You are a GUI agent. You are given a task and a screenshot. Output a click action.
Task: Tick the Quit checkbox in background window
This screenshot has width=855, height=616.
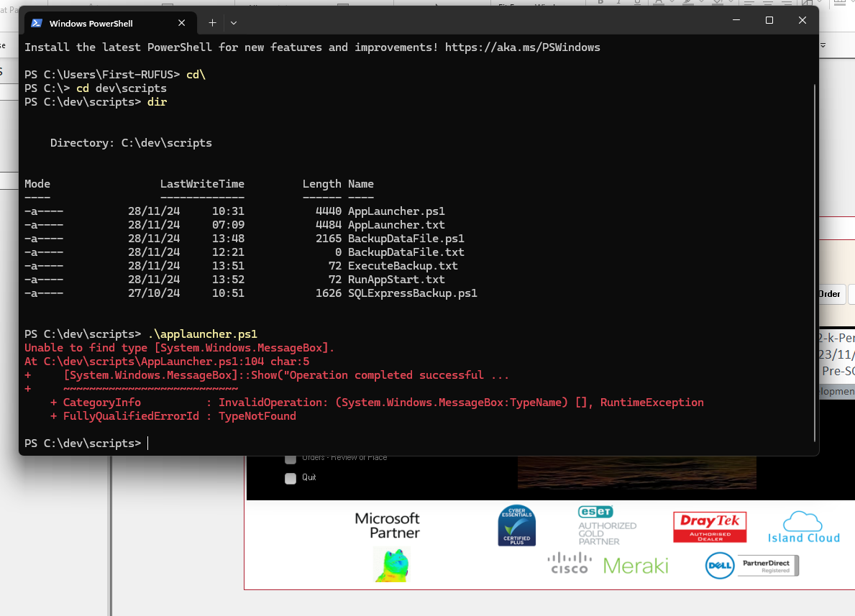[x=291, y=478]
